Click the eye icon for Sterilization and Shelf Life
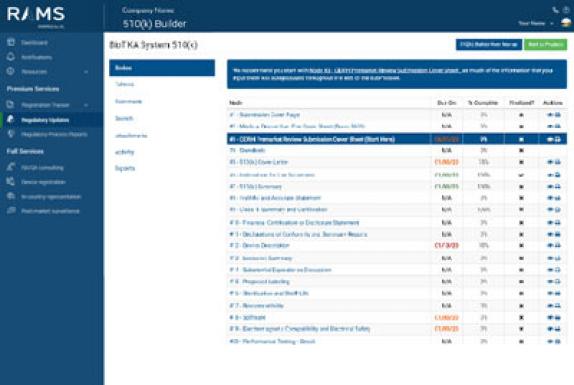The width and height of the screenshot is (574, 385). [x=550, y=293]
